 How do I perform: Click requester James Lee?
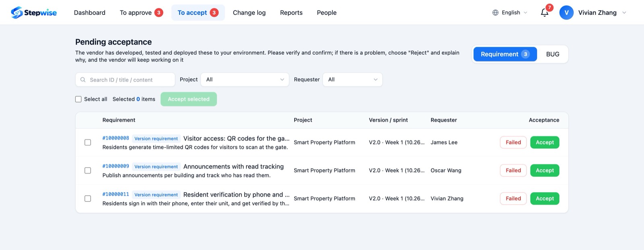(x=444, y=142)
